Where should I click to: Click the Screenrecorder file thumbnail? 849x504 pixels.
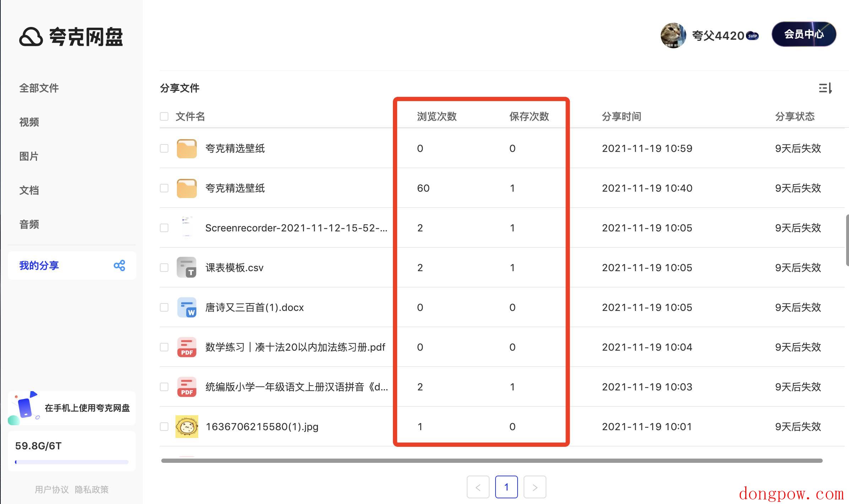pos(187,228)
